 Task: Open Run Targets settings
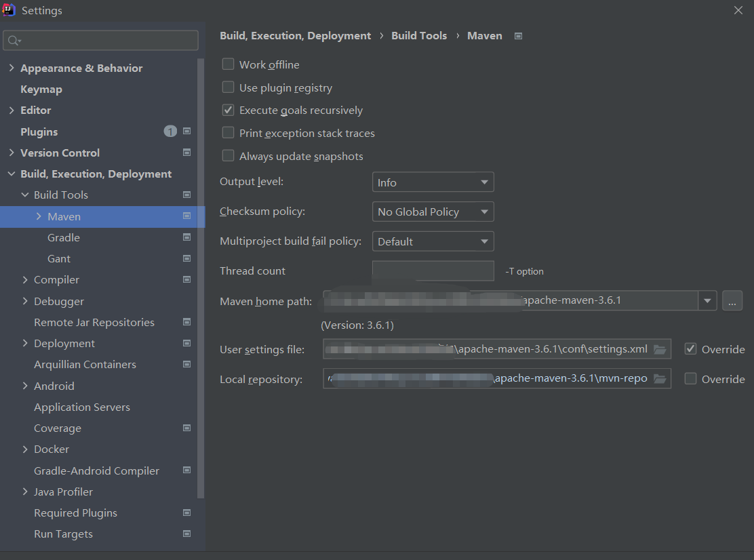pyautogui.click(x=64, y=534)
